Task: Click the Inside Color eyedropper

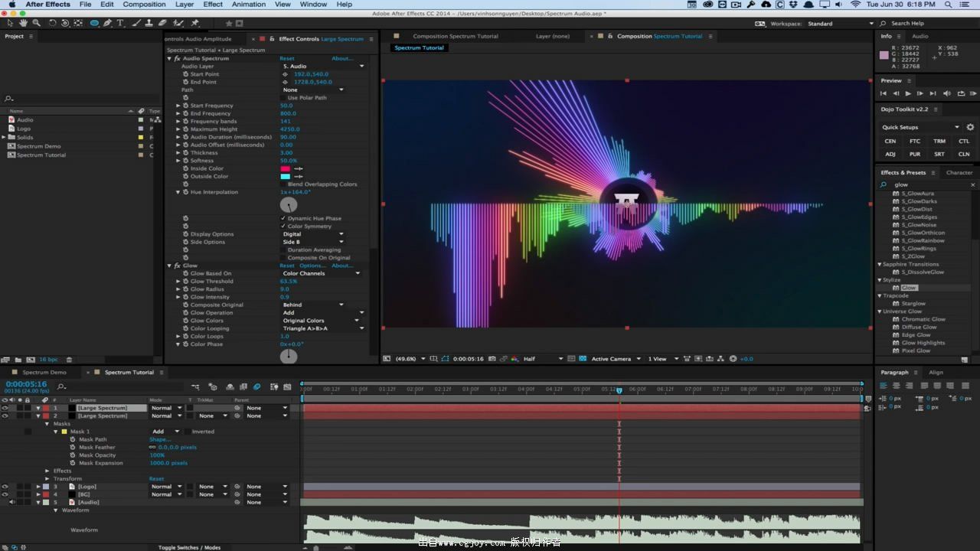Action: click(x=299, y=168)
